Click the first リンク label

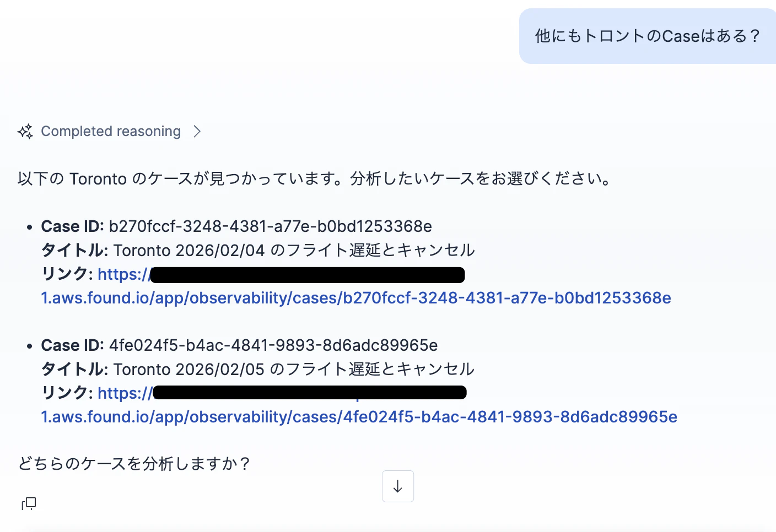tap(67, 274)
